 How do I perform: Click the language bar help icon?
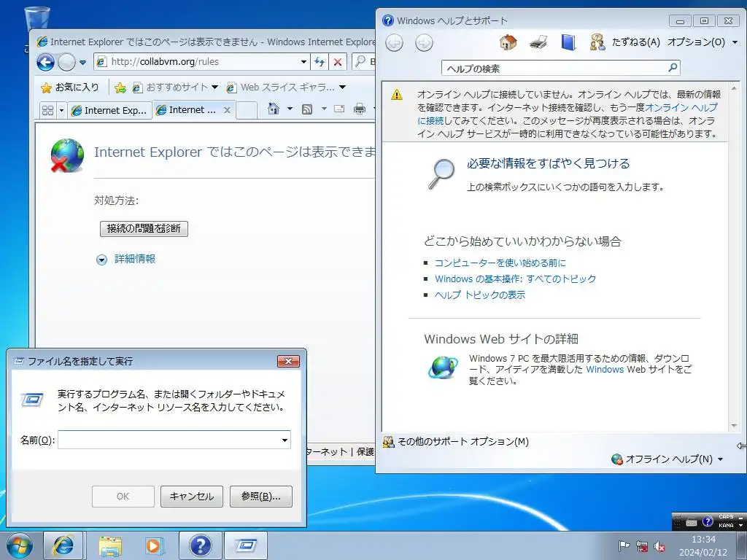[708, 521]
